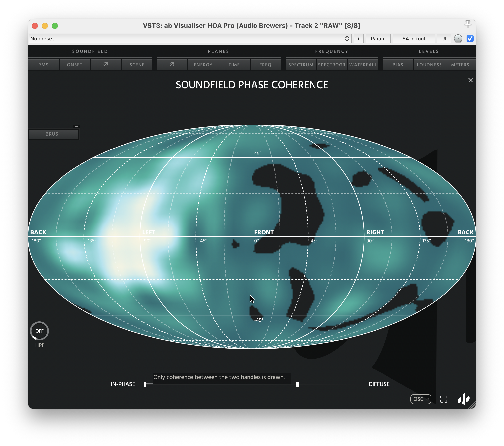Toggle the OSC switch
Viewport: 504px width, 446px height.
pos(421,399)
